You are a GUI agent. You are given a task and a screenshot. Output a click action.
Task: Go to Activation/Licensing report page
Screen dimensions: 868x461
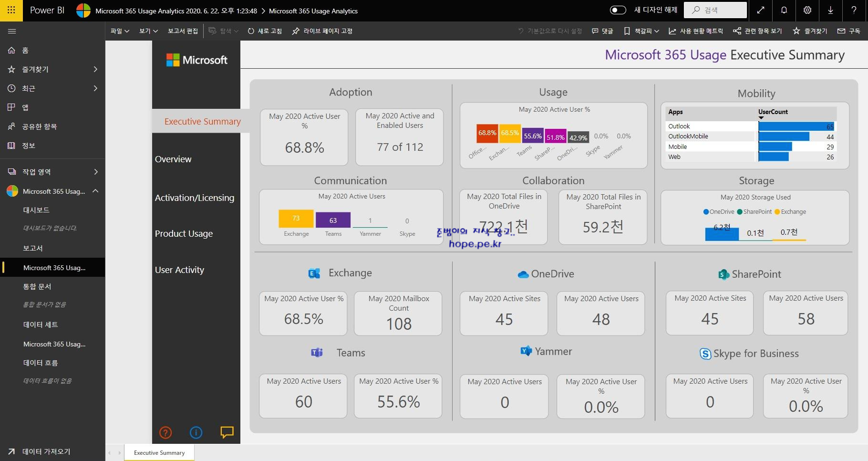(195, 198)
